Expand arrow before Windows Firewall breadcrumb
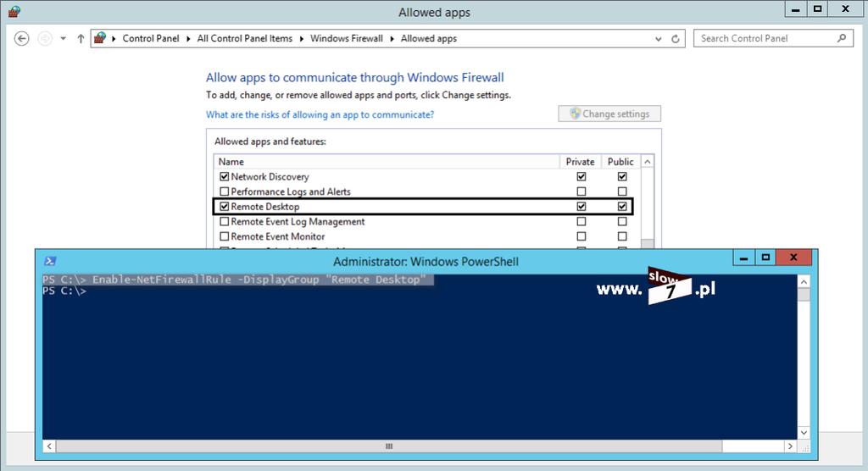868x471 pixels. [x=302, y=39]
